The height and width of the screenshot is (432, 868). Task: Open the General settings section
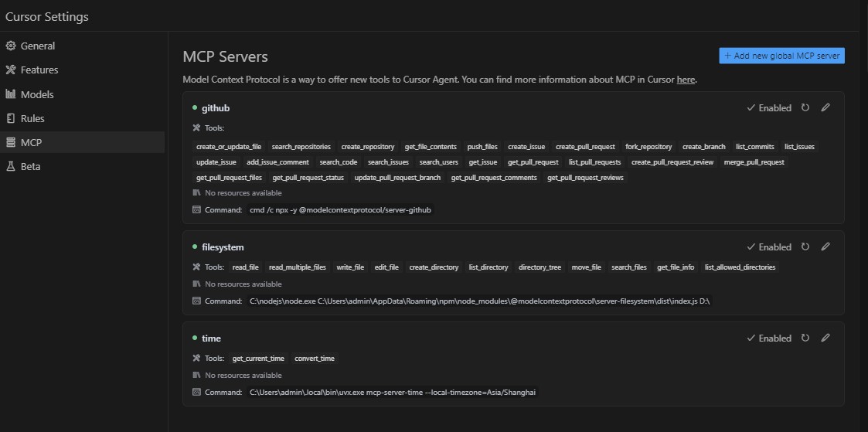coord(37,46)
